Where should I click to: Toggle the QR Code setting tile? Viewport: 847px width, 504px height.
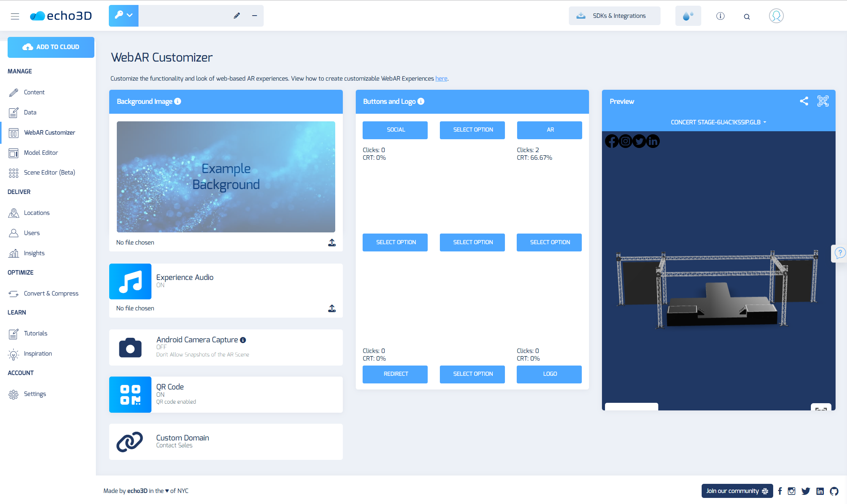pos(130,394)
